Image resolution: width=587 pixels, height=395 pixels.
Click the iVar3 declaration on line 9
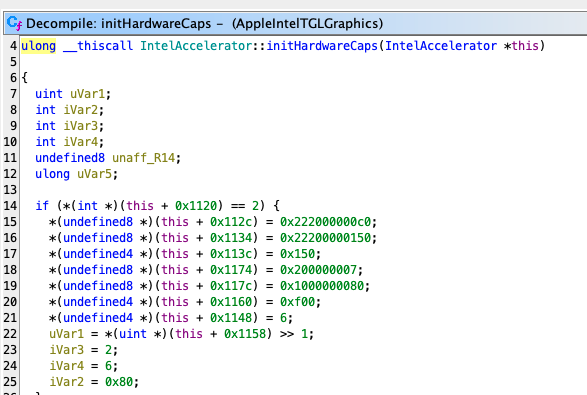(x=80, y=126)
